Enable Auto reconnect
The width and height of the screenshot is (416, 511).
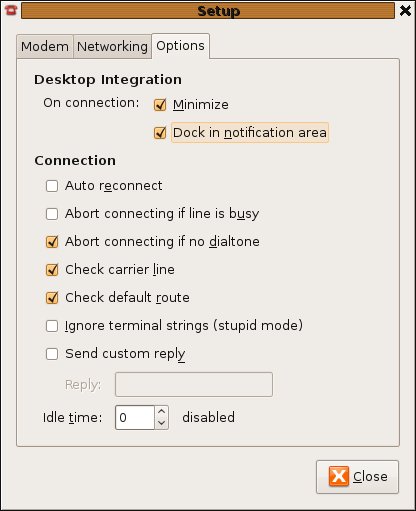(x=52, y=186)
